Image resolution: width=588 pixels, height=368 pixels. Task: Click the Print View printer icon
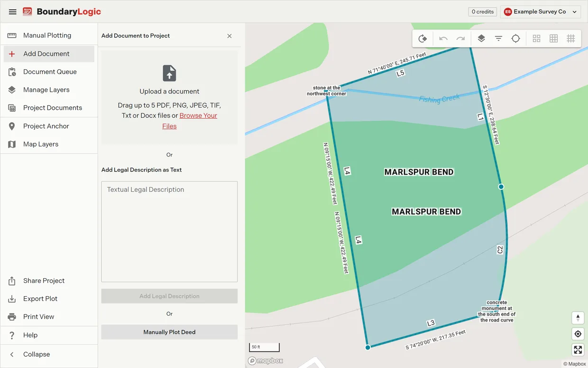12,317
